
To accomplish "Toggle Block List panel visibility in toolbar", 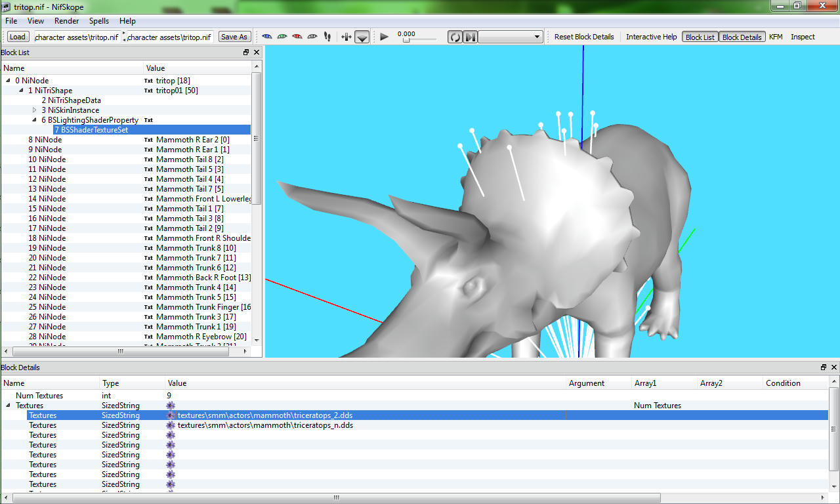I will coord(700,37).
